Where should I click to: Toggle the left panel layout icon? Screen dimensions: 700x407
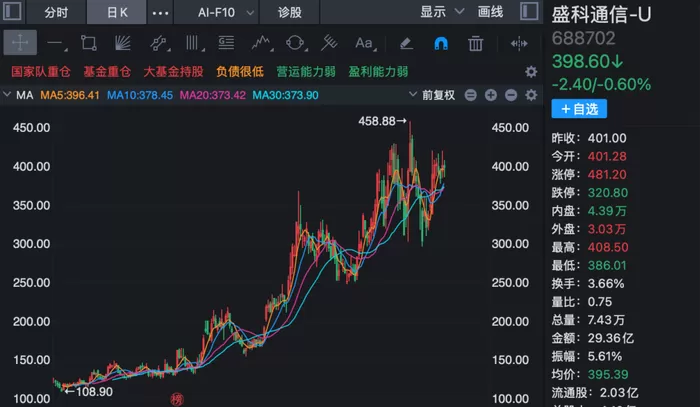pyautogui.click(x=12, y=11)
